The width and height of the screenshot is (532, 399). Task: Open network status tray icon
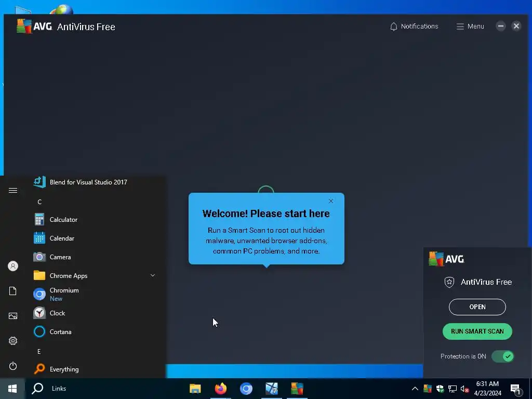click(453, 389)
